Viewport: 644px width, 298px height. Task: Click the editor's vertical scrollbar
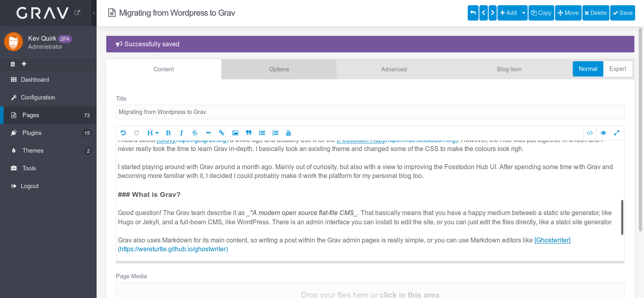[622, 217]
